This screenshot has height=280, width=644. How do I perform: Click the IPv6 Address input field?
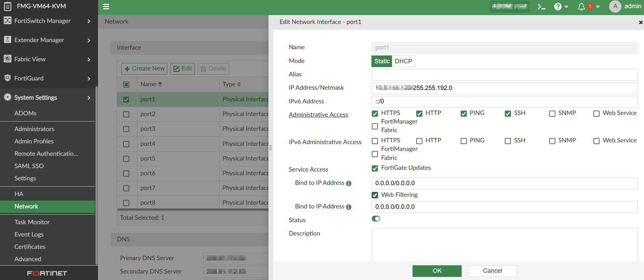pyautogui.click(x=504, y=102)
